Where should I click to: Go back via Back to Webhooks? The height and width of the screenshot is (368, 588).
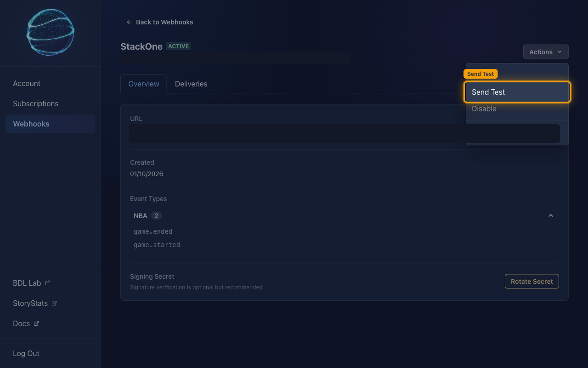tap(160, 22)
